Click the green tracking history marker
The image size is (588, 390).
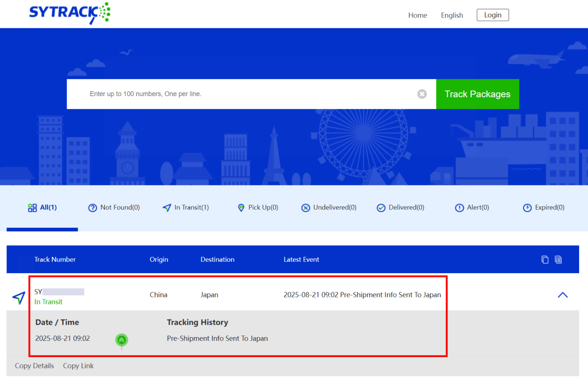(121, 340)
